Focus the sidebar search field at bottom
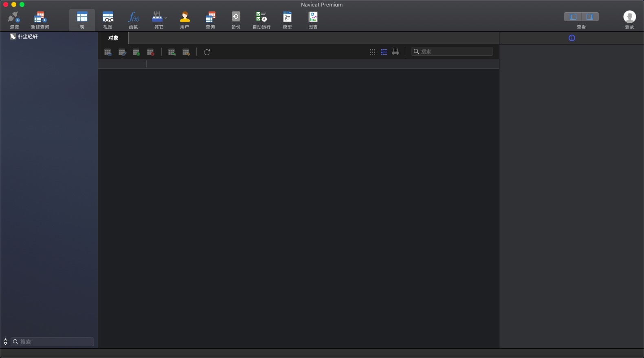Image resolution: width=644 pixels, height=358 pixels. coord(52,342)
